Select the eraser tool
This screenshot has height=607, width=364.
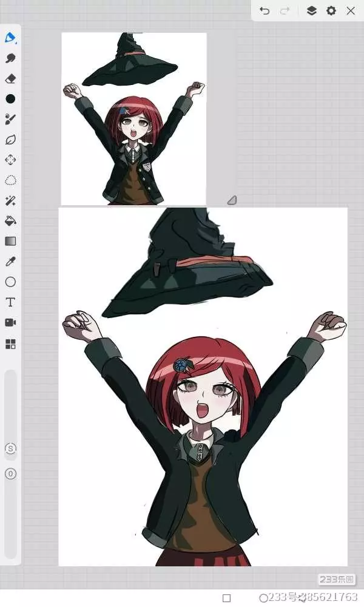tap(10, 78)
